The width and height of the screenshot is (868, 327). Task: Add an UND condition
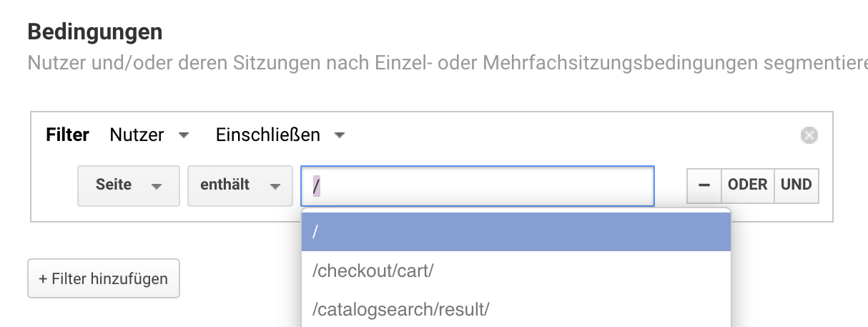pyautogui.click(x=797, y=185)
